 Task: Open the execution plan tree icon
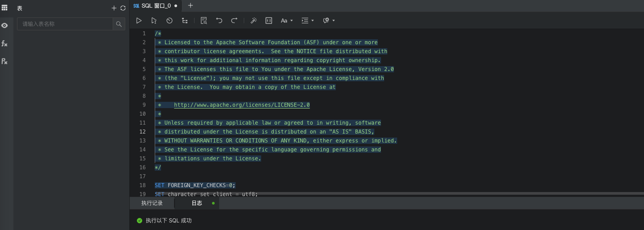(x=185, y=21)
